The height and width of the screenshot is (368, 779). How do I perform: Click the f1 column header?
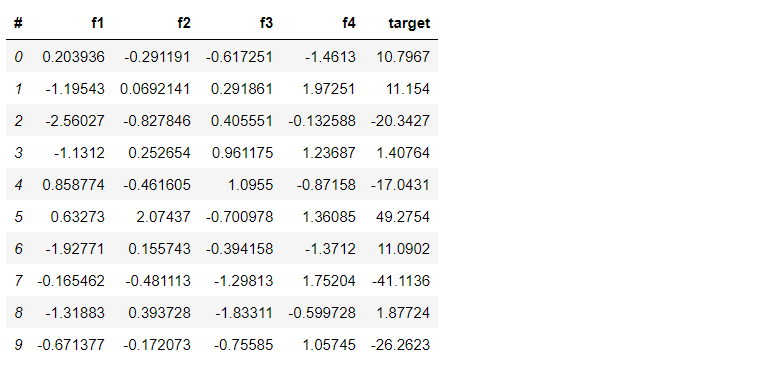98,23
